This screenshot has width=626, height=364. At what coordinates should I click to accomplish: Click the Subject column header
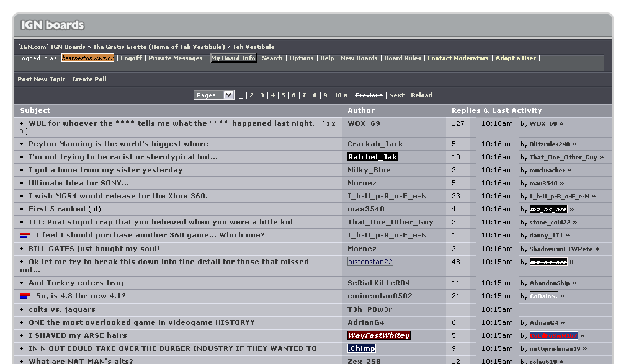tap(35, 110)
